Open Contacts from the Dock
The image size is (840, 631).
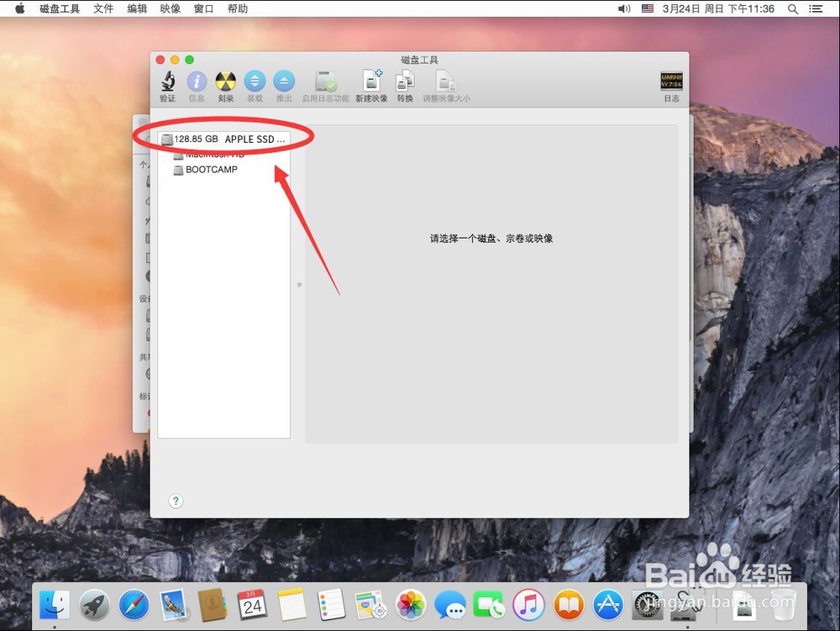pos(213,605)
